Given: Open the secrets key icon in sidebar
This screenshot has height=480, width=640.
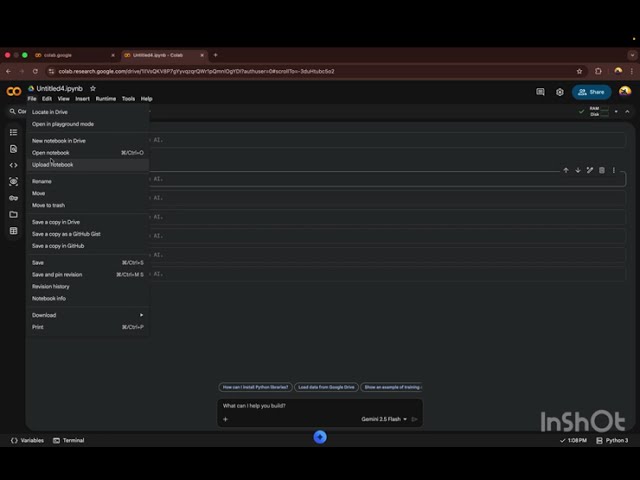Looking at the screenshot, I should click(x=13, y=198).
